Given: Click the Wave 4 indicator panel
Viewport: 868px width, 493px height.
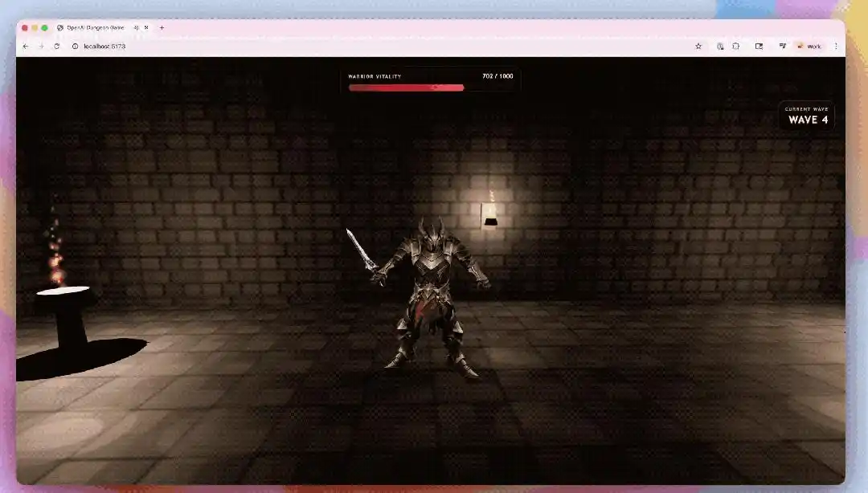Looking at the screenshot, I should [807, 116].
